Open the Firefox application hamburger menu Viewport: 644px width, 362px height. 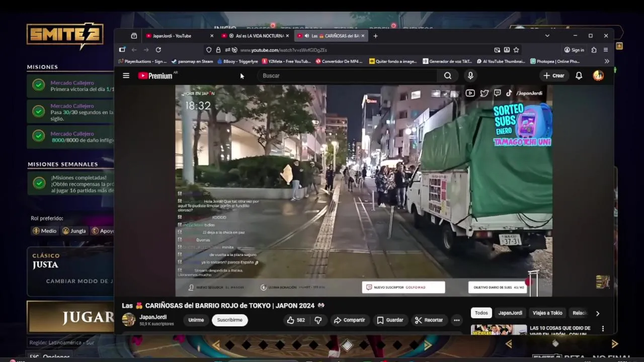tap(606, 50)
